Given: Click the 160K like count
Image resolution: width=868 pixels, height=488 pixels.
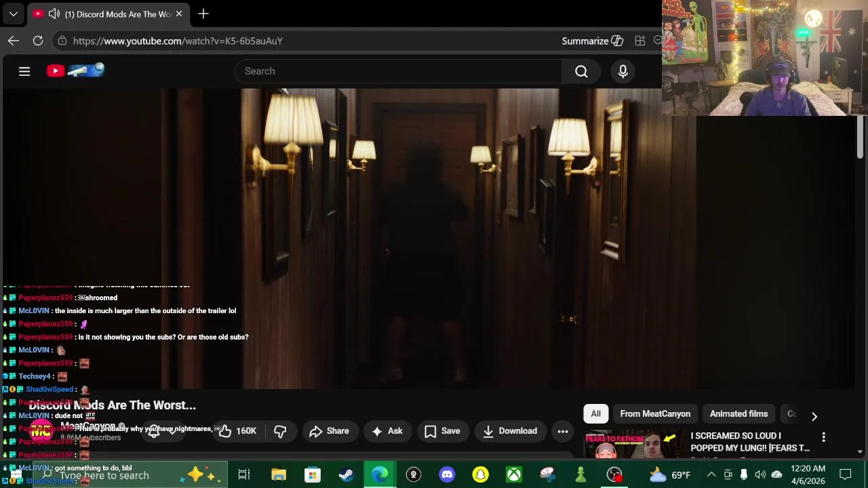Looking at the screenshot, I should [246, 431].
